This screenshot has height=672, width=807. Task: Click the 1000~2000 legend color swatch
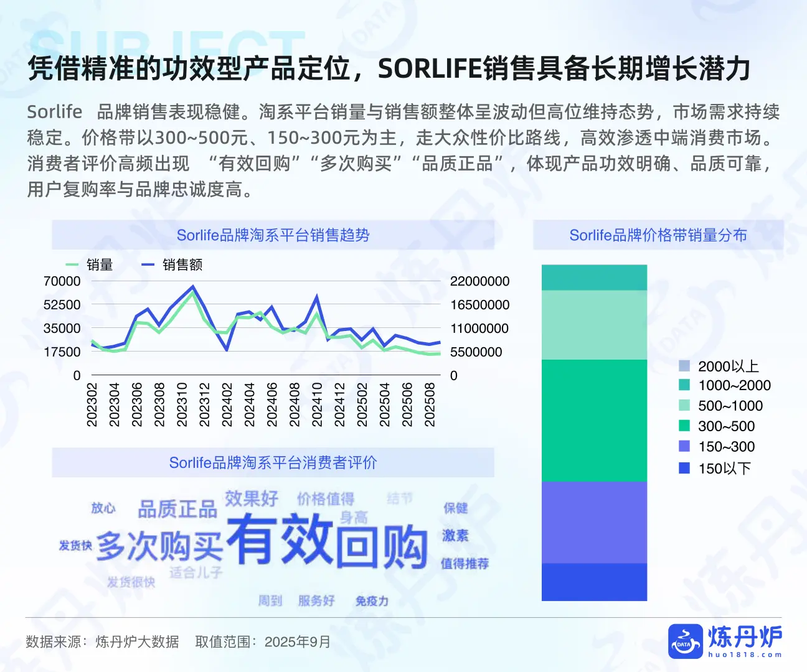(x=685, y=385)
